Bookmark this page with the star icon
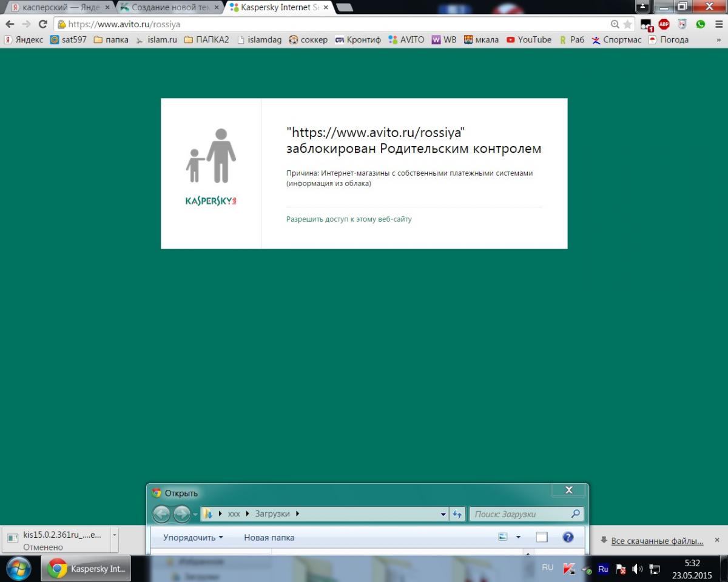Viewport: 728px width, 582px height. pos(627,24)
